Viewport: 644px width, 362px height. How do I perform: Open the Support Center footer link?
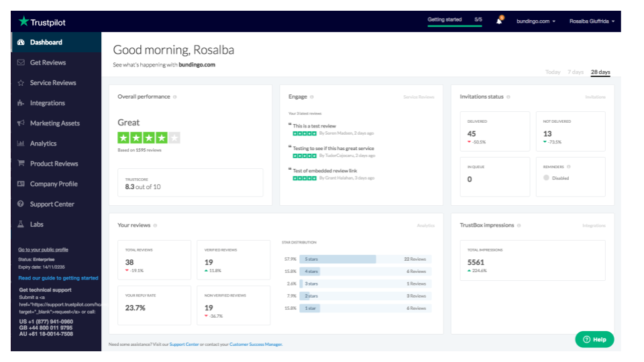(184, 345)
